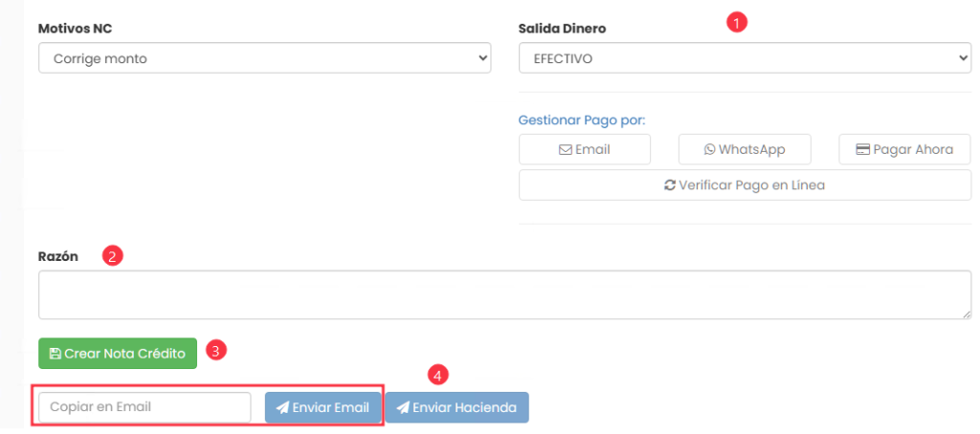Click the save disk icon on Crear Nota Crédito
Image resolution: width=980 pixels, height=434 pixels.
click(56, 354)
